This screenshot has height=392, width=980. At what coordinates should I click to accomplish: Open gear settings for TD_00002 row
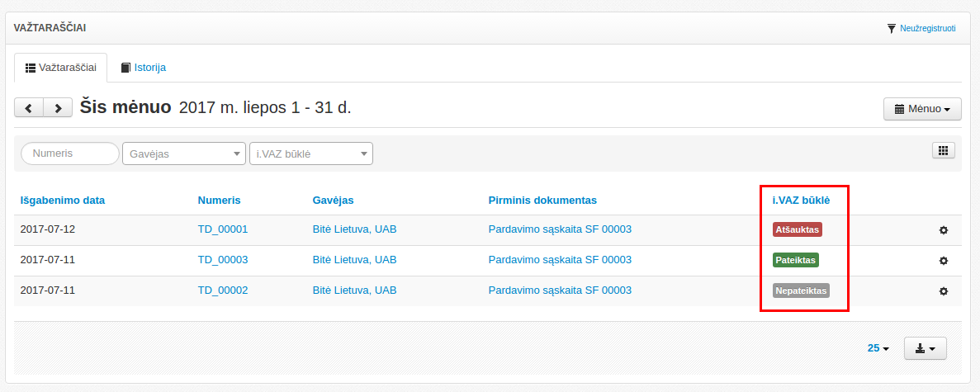944,291
